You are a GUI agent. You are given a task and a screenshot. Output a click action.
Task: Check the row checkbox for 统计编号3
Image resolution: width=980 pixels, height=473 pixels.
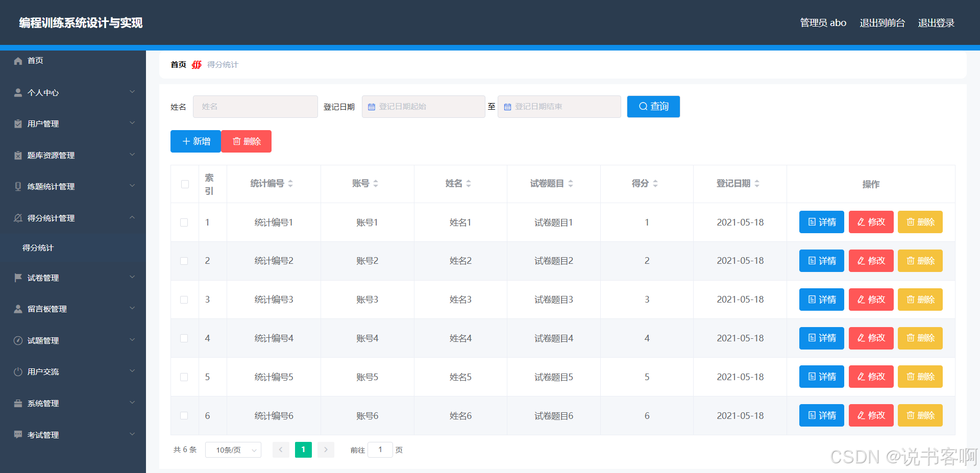coord(184,300)
